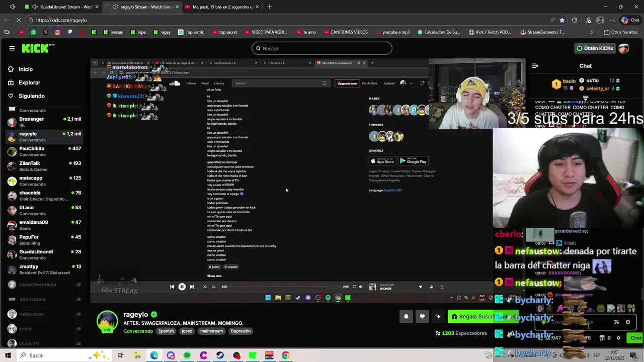Open the lupe bookmark
Viewport: 644px width, 362px height.
(138, 32)
